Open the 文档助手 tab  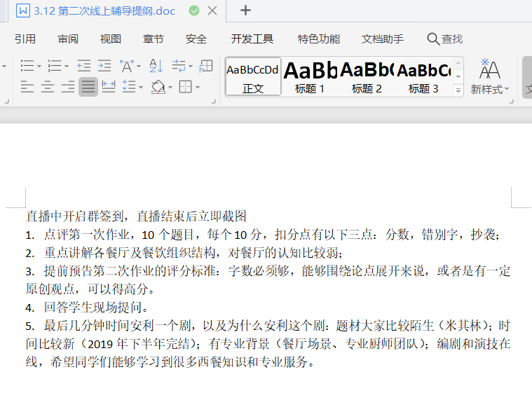click(383, 39)
